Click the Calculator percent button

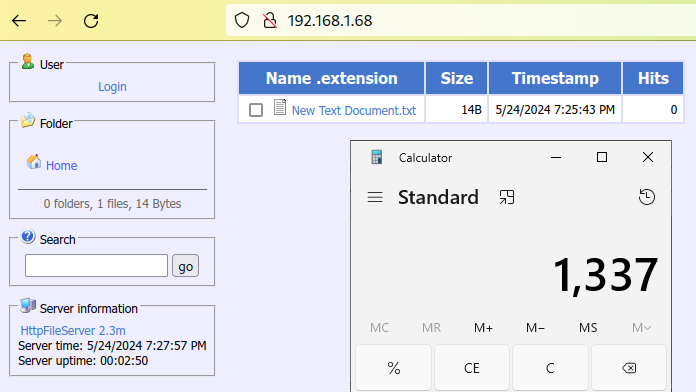pos(393,368)
